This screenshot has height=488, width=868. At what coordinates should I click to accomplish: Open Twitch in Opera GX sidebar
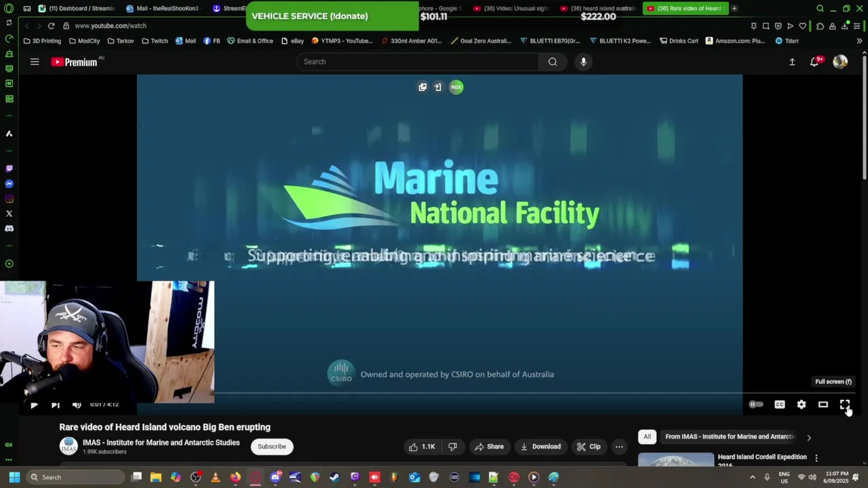[9, 169]
